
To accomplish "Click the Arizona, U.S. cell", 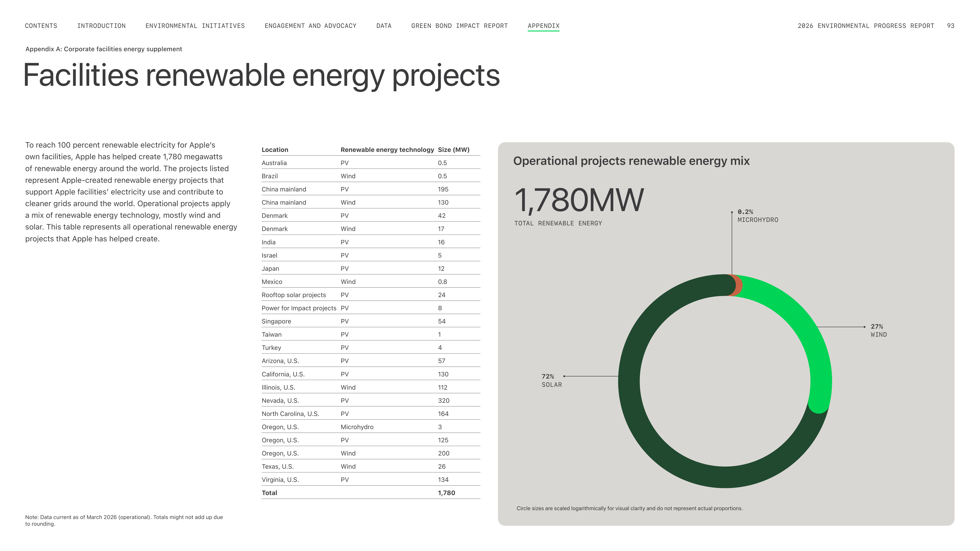I will 280,361.
